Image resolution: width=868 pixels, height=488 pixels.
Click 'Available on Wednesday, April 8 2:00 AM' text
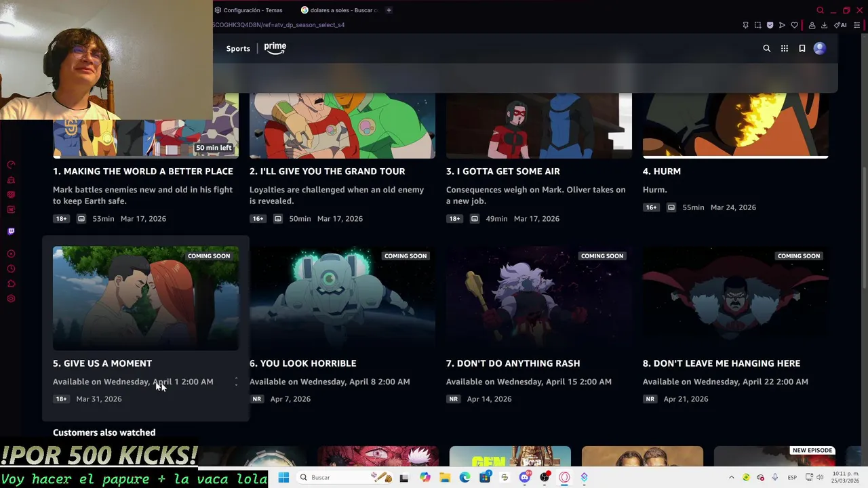330,382
